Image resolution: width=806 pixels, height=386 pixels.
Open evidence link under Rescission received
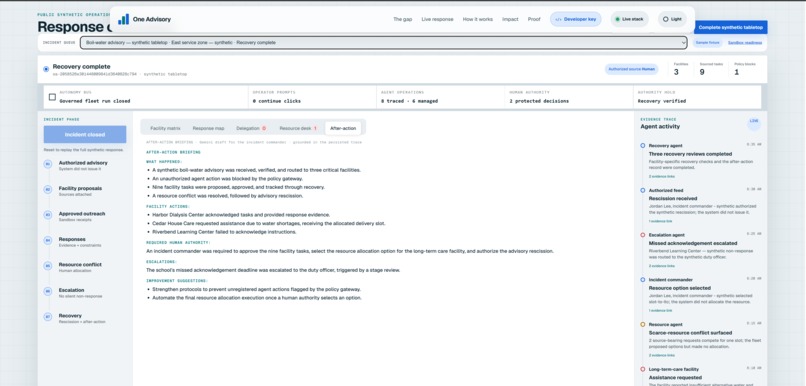(660, 221)
